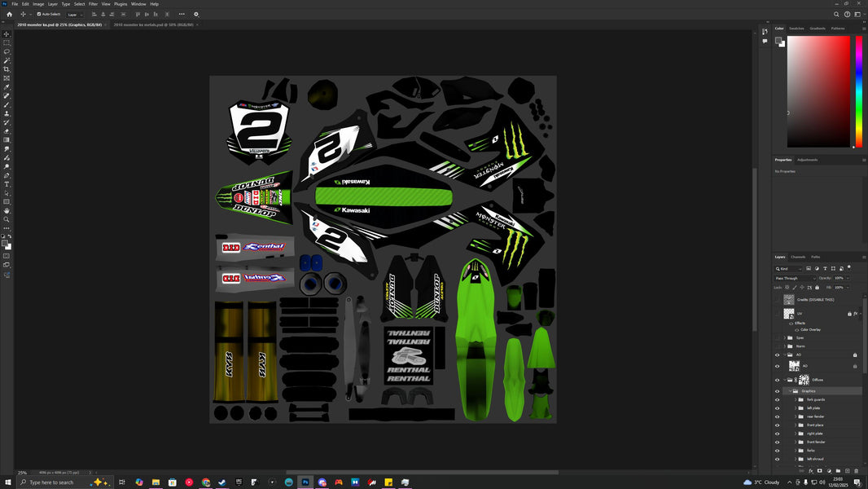Click the Credits (DISABLE THIS) layer
The image size is (868, 489).
click(814, 299)
